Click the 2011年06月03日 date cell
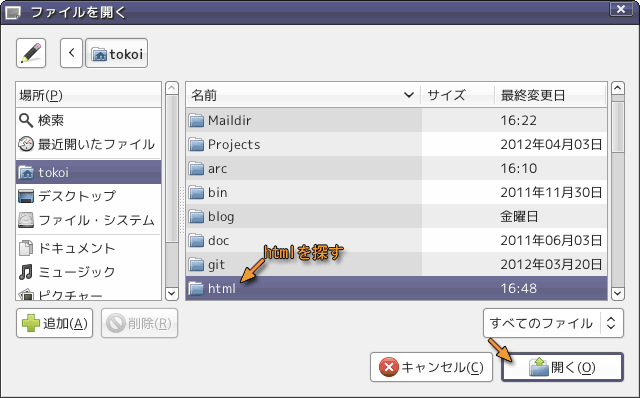Viewport: 640px width, 398px height. point(551,240)
